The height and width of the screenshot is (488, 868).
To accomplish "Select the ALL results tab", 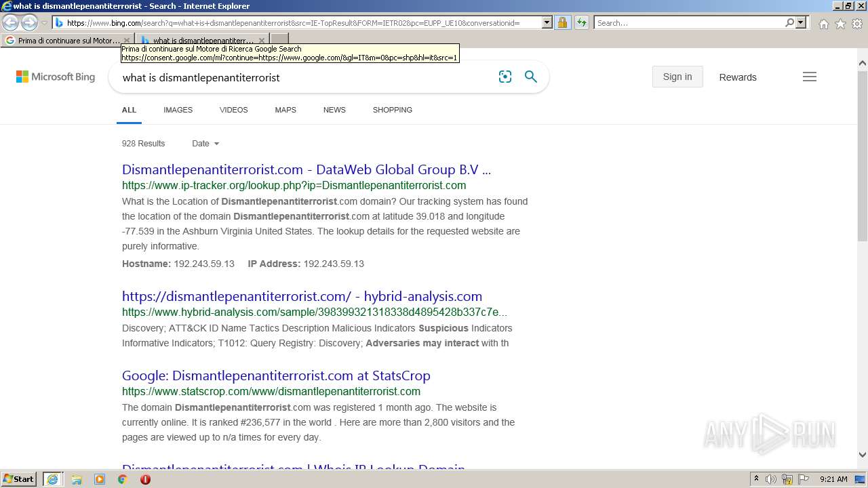I will (129, 110).
